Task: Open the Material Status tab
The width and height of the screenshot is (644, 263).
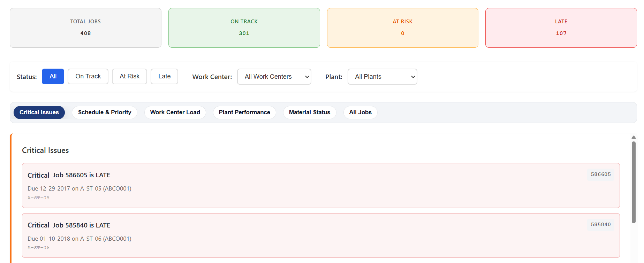Action: [310, 113]
